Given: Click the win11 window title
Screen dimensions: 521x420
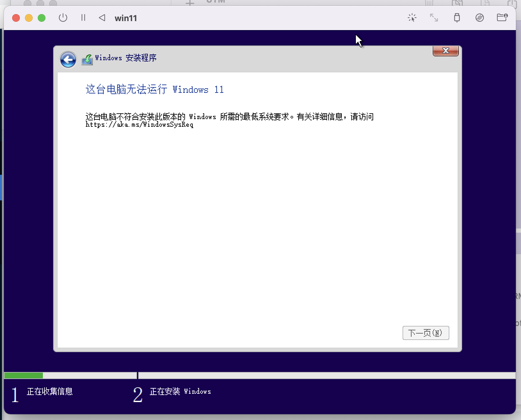Looking at the screenshot, I should (126, 18).
